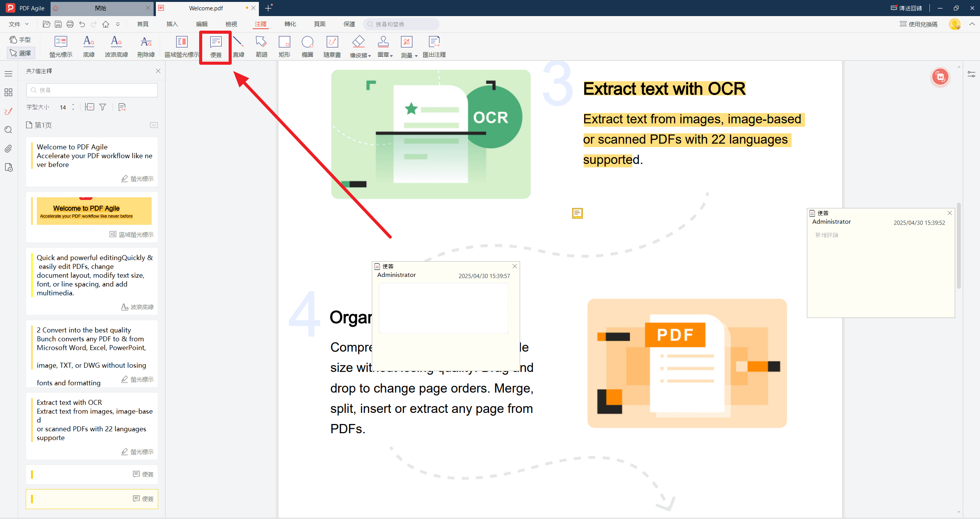Open the search panel sidebar icon
This screenshot has width=980, height=519.
tap(8, 130)
